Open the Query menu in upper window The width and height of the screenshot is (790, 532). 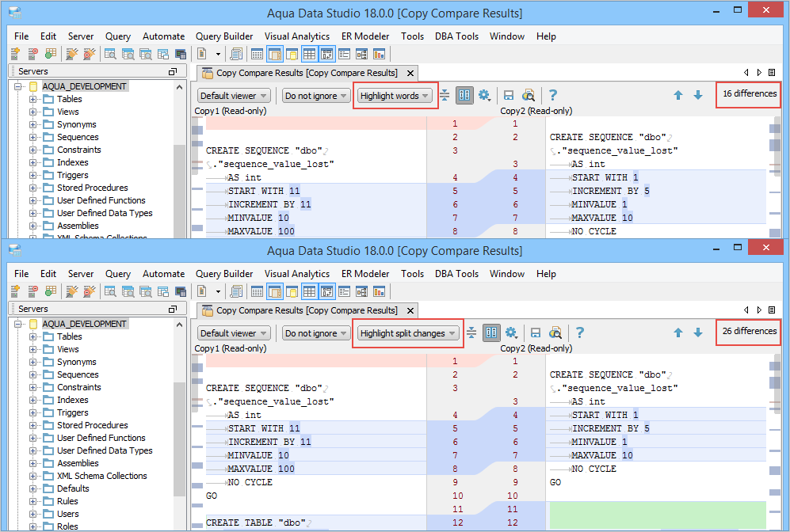(x=118, y=36)
